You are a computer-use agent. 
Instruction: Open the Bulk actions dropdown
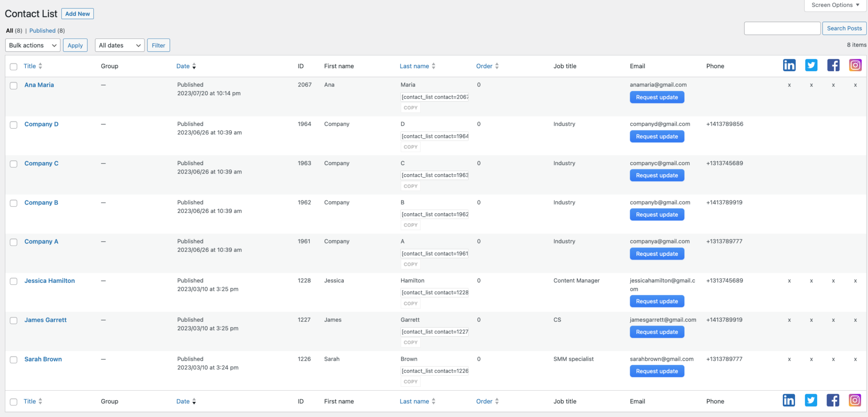click(33, 45)
